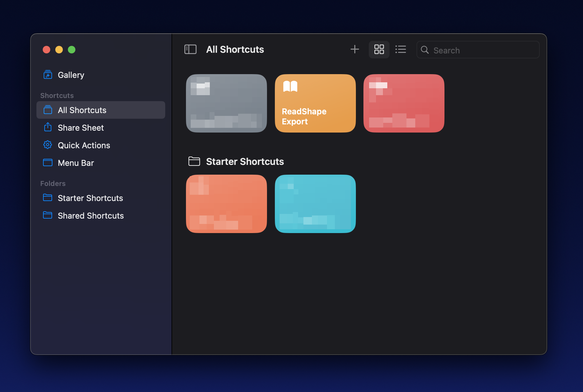Switch to grid view

379,49
